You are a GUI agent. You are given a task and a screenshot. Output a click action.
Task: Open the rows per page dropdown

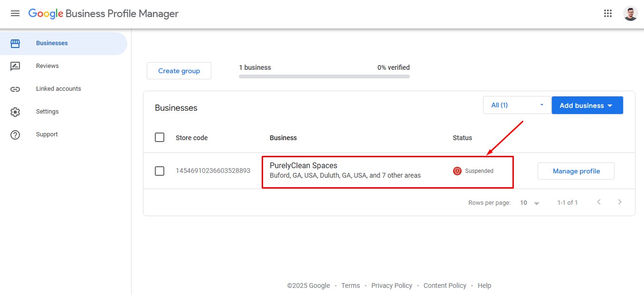pos(530,203)
